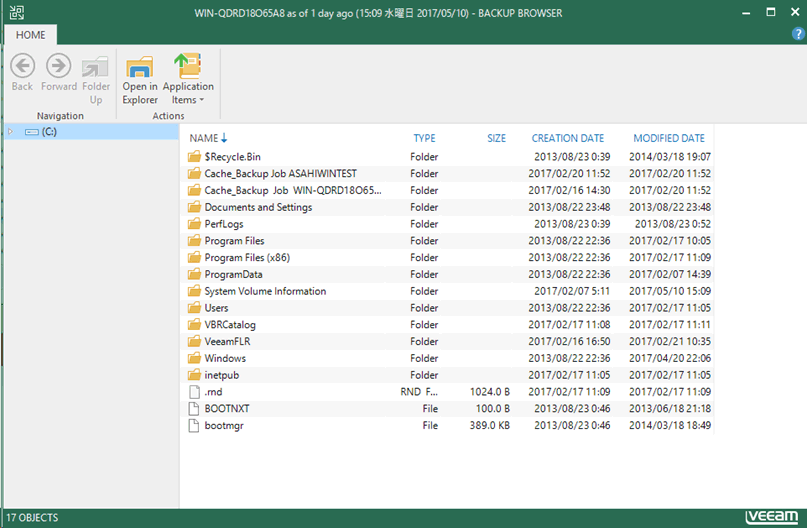Screen dimensions: 807x528
Task: Click the .rnd file icon
Action: 194,392
